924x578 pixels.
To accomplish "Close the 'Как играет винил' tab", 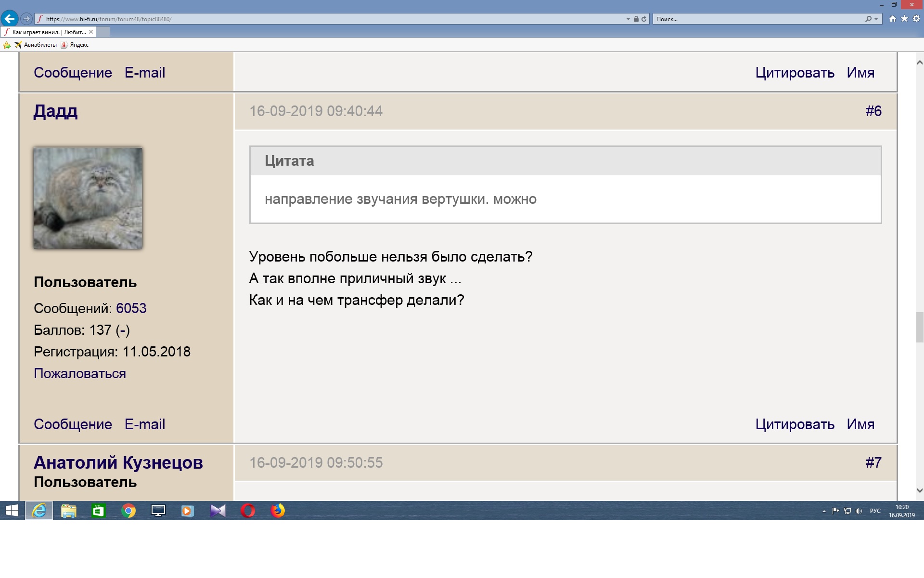I will tap(91, 32).
